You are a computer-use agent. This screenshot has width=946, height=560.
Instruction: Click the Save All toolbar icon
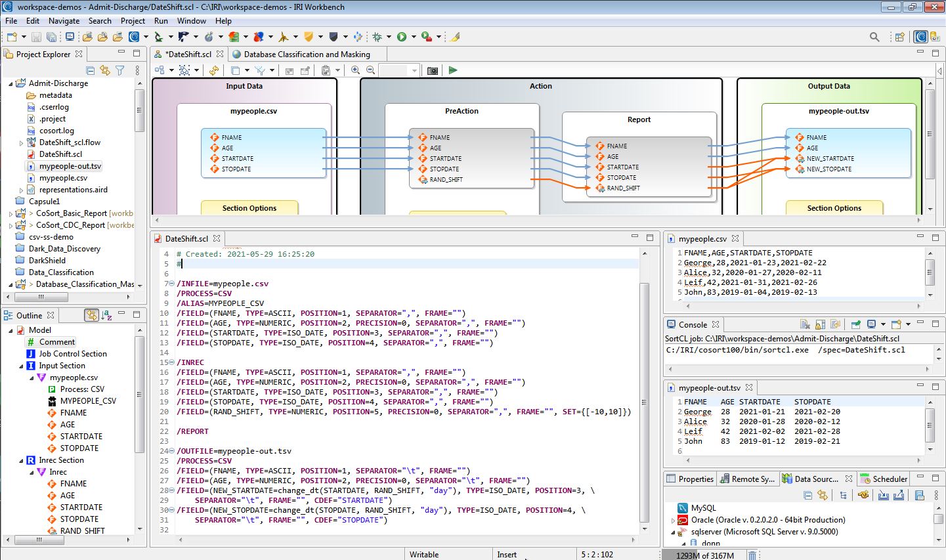[51, 37]
